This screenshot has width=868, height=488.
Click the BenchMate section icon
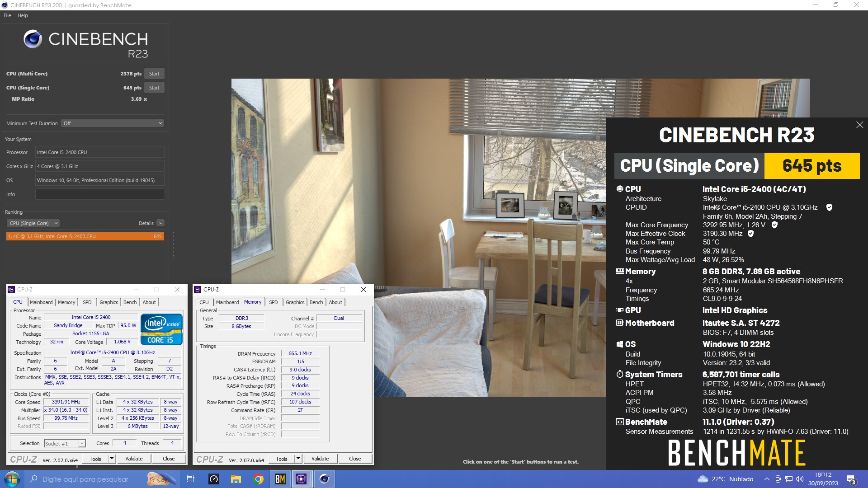[x=620, y=422]
